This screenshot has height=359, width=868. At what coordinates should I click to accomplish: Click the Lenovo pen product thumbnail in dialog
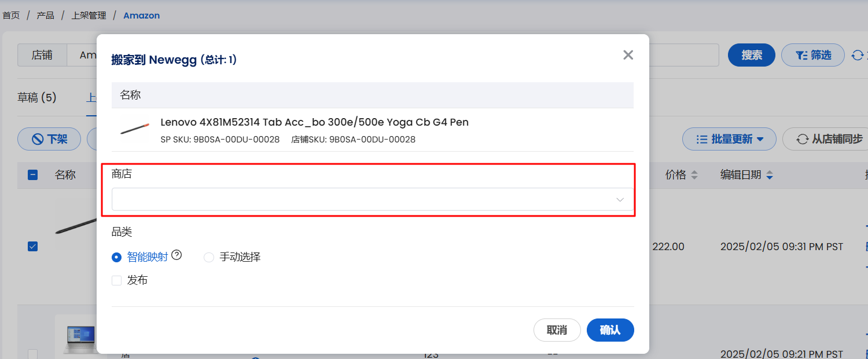(135, 129)
